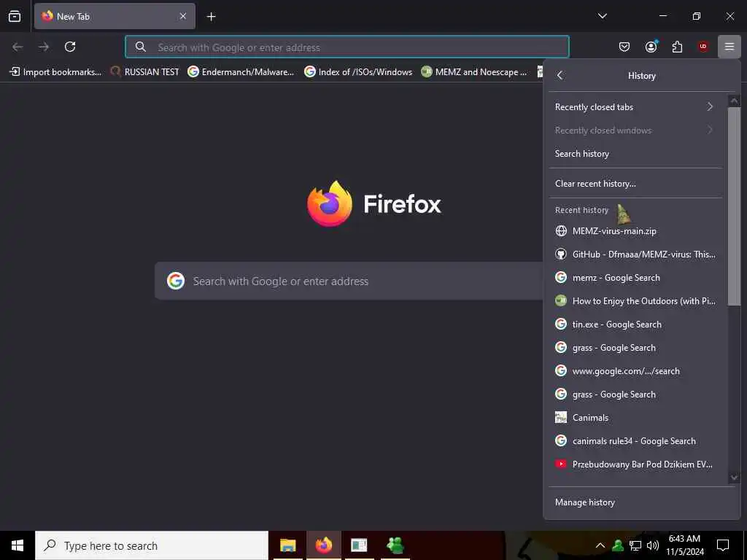Click the green user tray icon
Image resolution: width=747 pixels, height=560 pixels.
pyautogui.click(x=618, y=545)
